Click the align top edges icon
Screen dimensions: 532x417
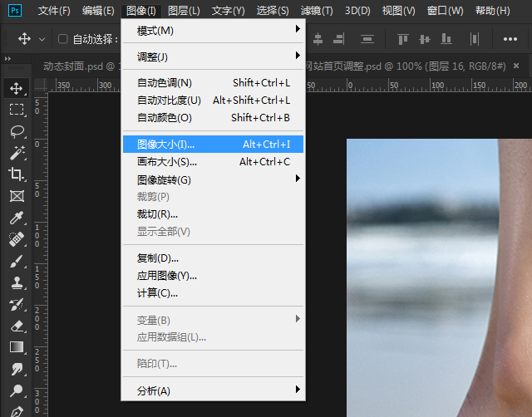coord(403,39)
